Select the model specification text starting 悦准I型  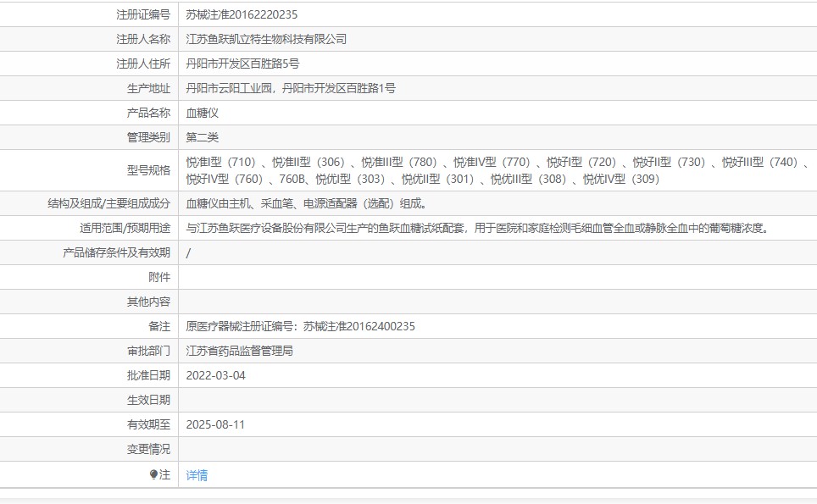(x=497, y=170)
